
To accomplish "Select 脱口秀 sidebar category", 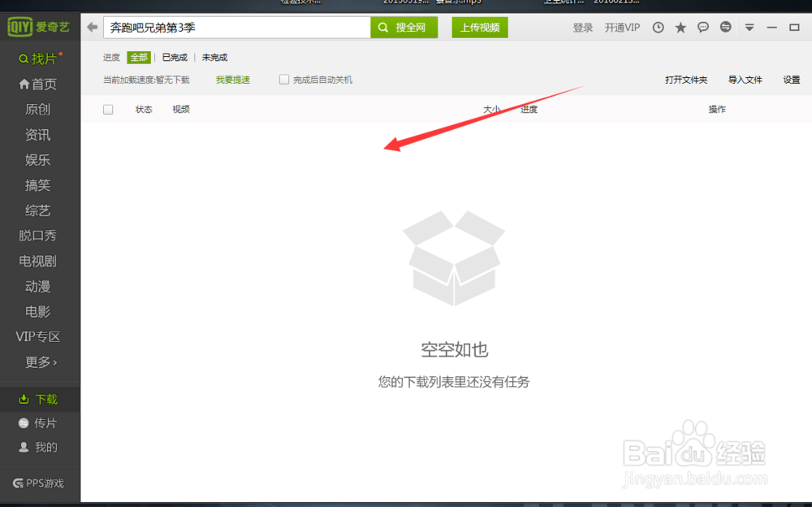I will [38, 236].
